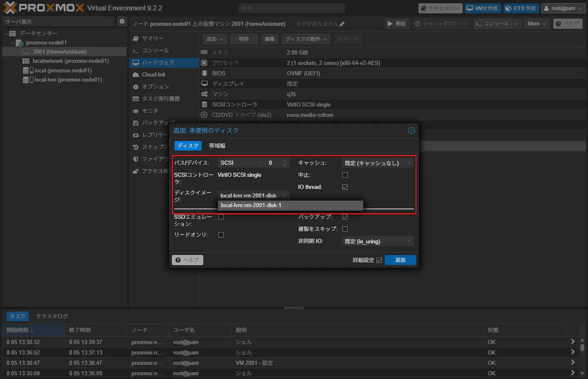Switch to the Cluster Log (クラスタログ) tab
Viewport: 588px width, 379px height.
(52, 316)
